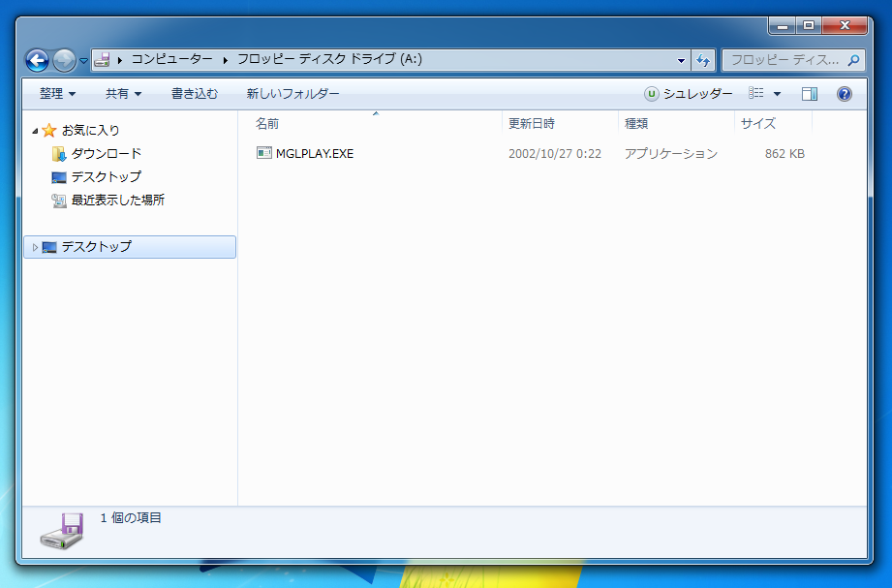
Task: Refresh the folder view
Action: (703, 60)
